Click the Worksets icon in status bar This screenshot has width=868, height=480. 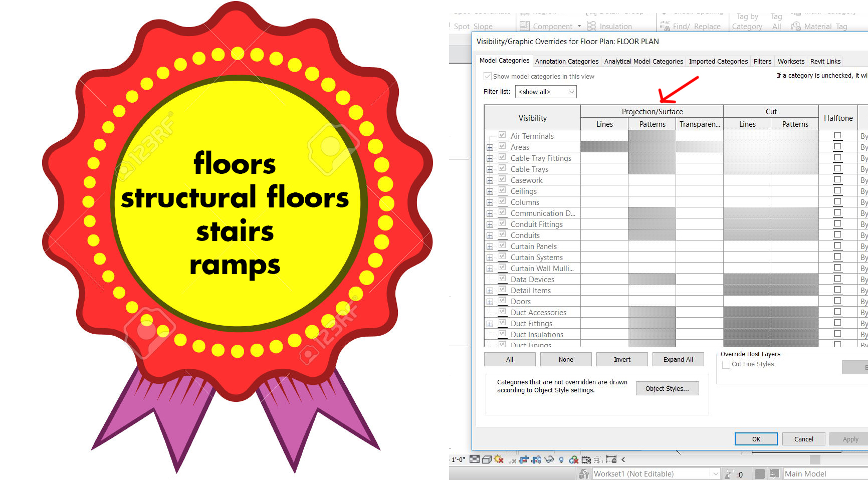tap(584, 474)
